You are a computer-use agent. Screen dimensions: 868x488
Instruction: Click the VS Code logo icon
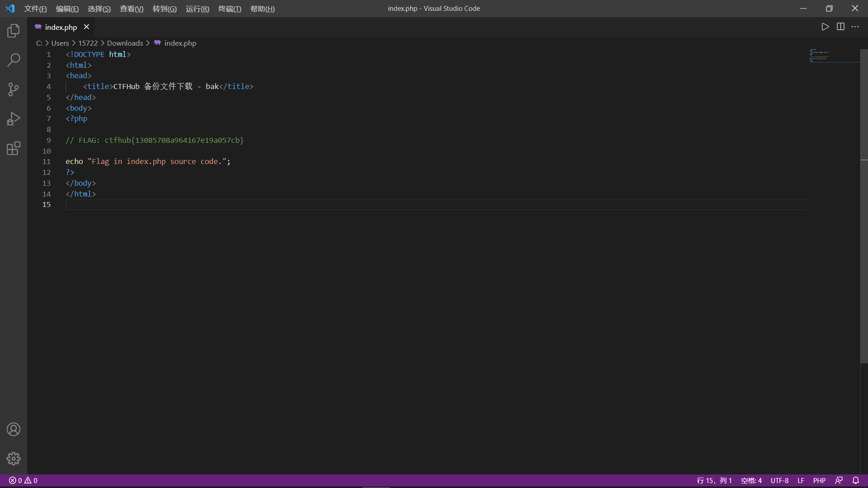[x=10, y=9]
